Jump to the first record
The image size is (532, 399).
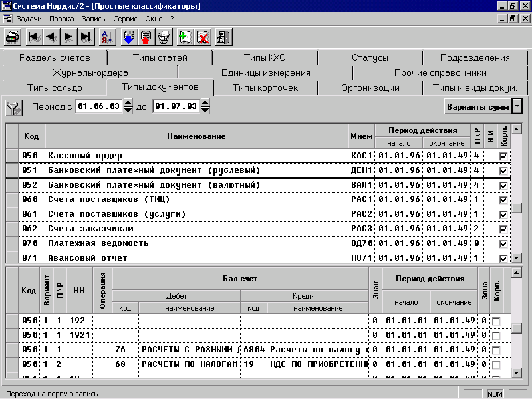[34, 37]
